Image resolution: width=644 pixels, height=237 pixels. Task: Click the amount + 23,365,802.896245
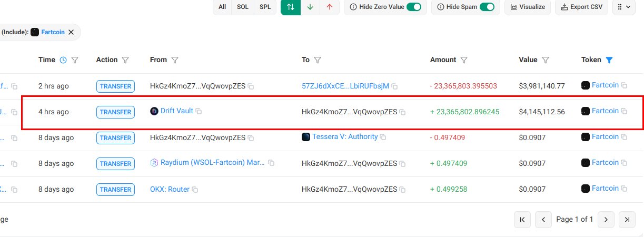pos(465,112)
